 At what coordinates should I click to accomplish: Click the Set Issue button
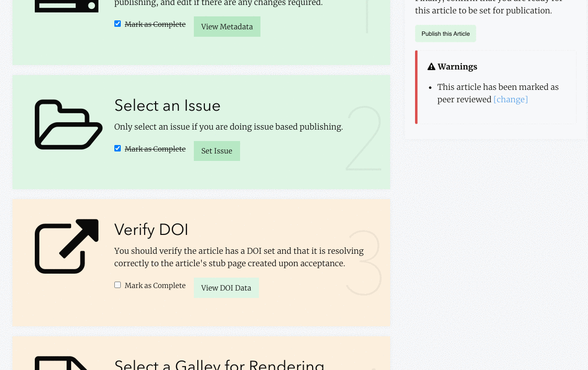pos(217,151)
